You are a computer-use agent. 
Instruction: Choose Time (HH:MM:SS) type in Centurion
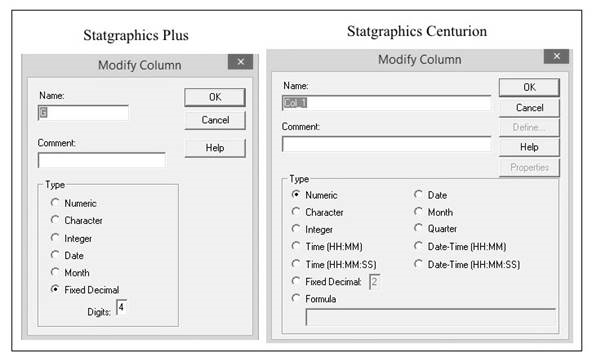[296, 264]
